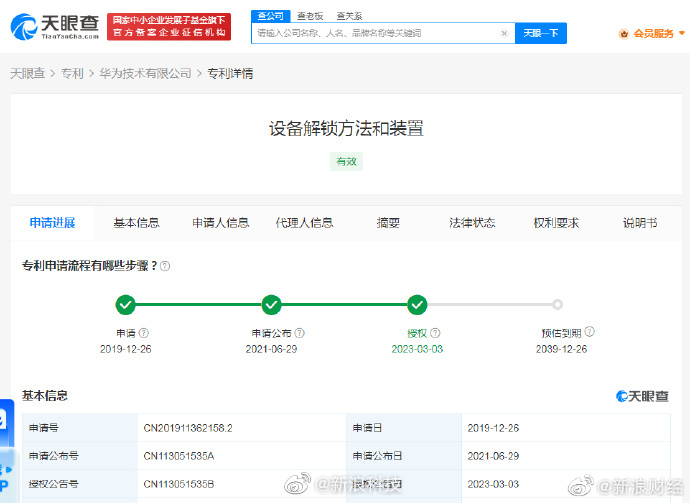Open the 会员服务 dropdown menu
This screenshot has width=690, height=503.
coord(657,33)
